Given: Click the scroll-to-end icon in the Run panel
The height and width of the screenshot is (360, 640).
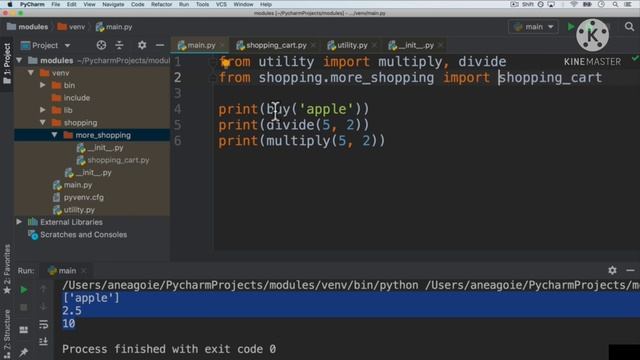Looking at the screenshot, I should click(x=43, y=341).
